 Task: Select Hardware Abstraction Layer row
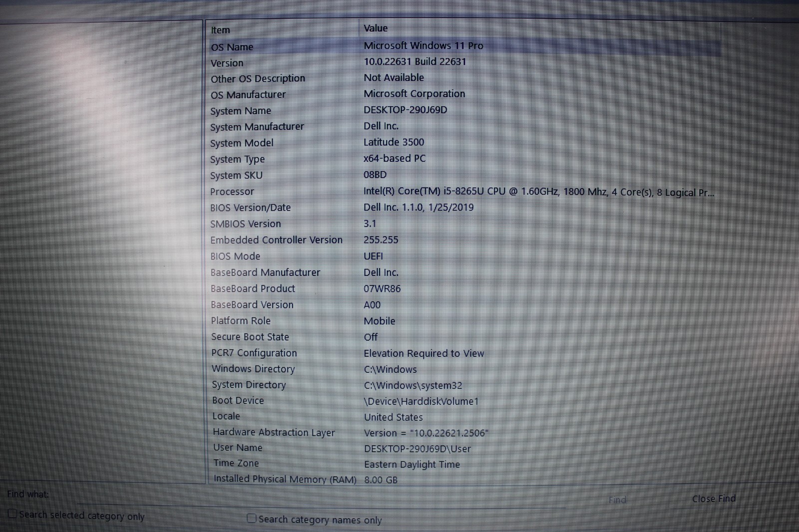click(x=274, y=432)
